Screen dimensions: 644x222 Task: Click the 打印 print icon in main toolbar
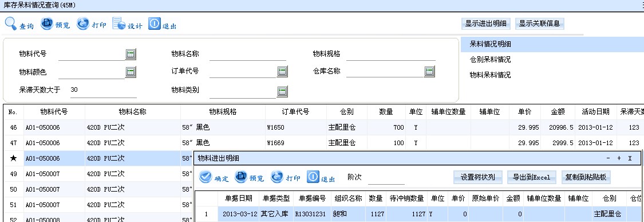pos(83,24)
